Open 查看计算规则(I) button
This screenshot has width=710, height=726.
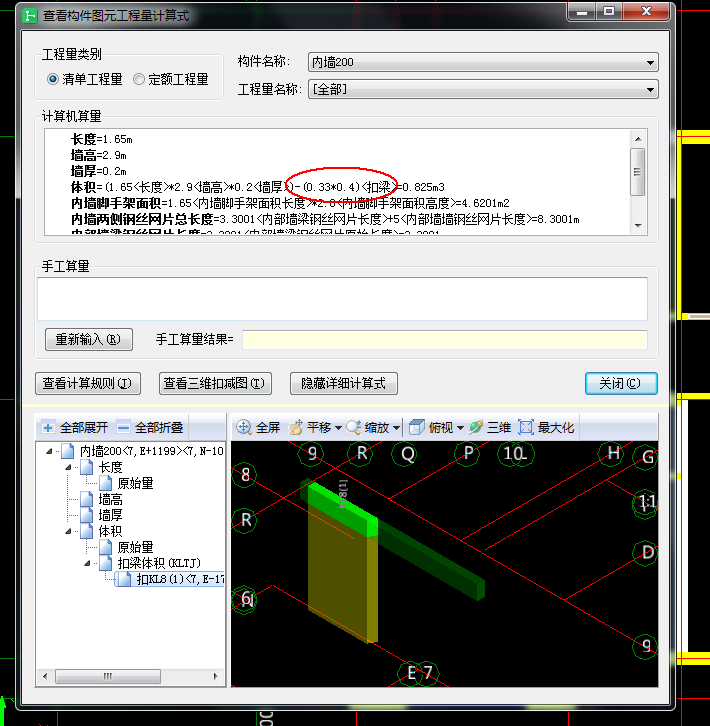pos(88,383)
